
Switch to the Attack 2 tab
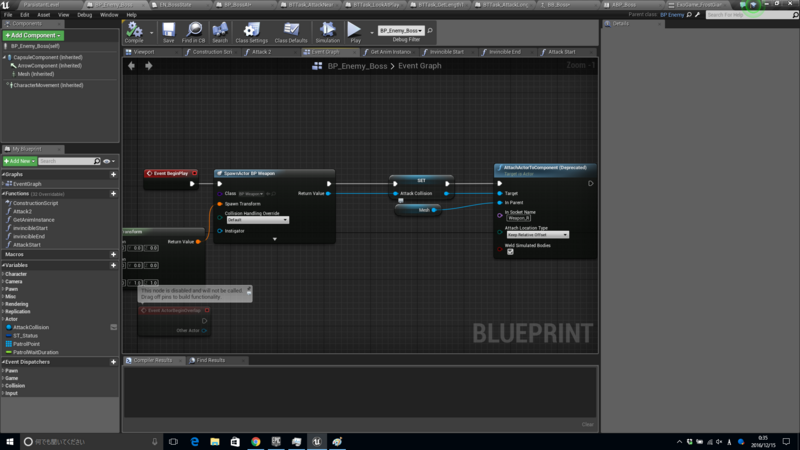(x=261, y=52)
